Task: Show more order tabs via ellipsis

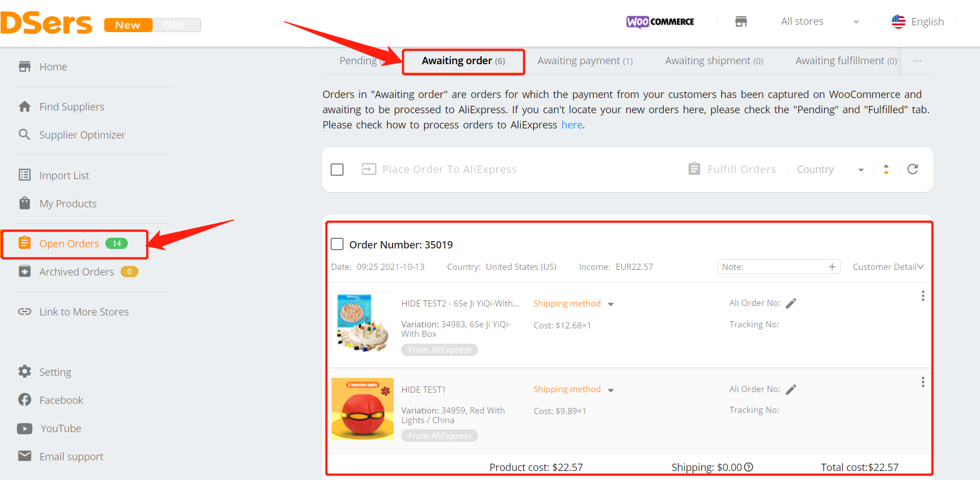Action: pyautogui.click(x=917, y=61)
